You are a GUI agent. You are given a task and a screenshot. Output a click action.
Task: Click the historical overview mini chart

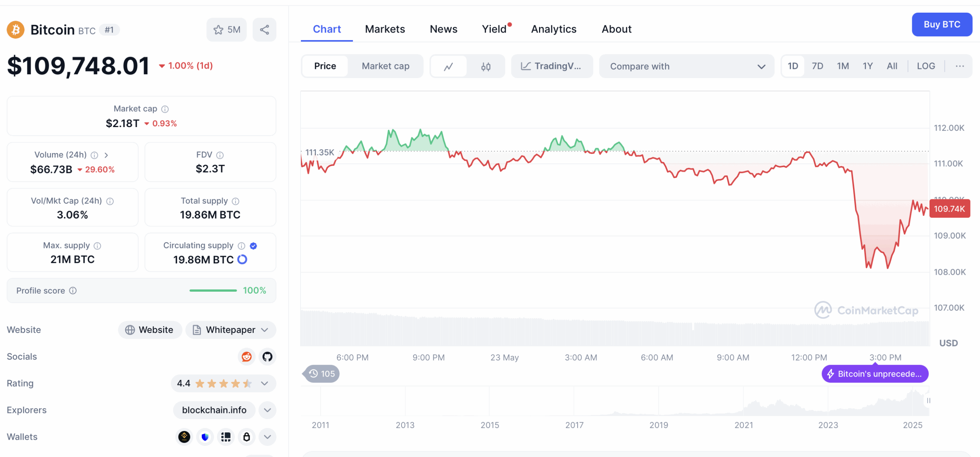click(615, 401)
